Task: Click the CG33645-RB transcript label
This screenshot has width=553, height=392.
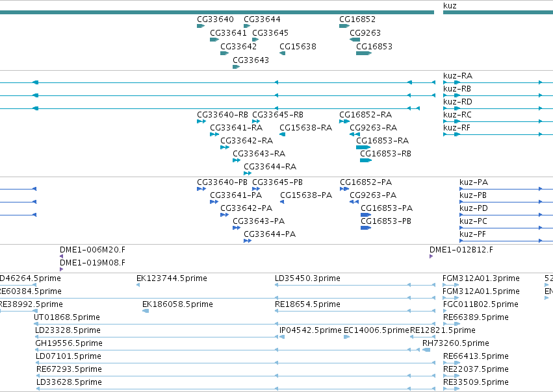Action: tap(277, 115)
